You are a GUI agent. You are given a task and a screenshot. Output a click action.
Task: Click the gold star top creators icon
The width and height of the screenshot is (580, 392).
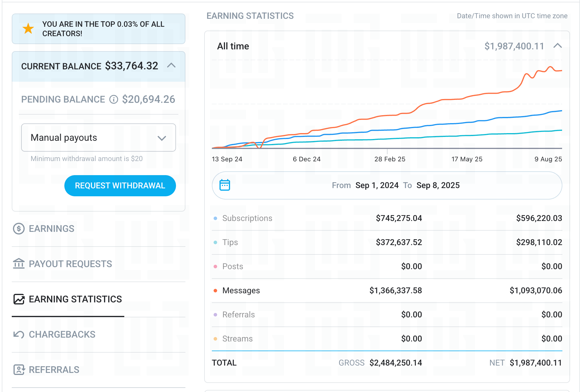28,29
